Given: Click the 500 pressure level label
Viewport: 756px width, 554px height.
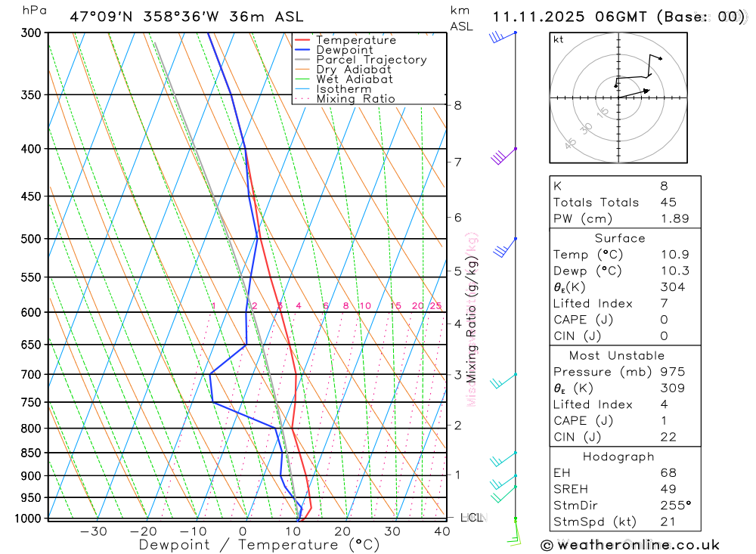Looking at the screenshot, I should point(31,239).
